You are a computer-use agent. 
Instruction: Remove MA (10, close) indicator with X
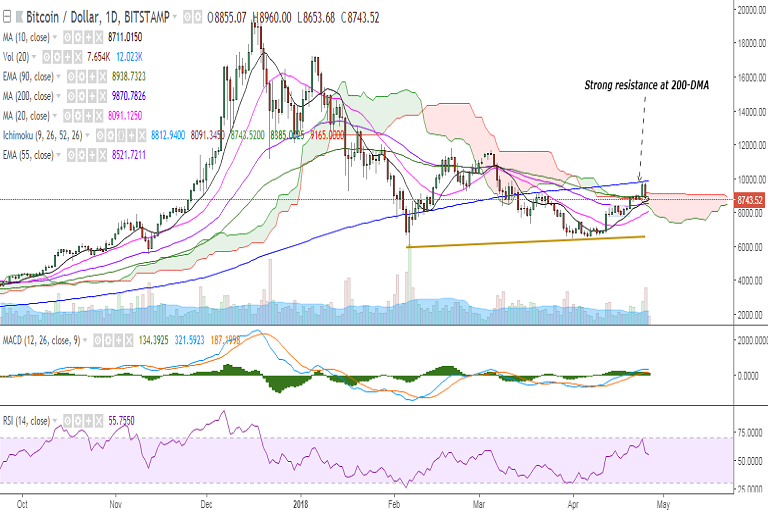99,37
